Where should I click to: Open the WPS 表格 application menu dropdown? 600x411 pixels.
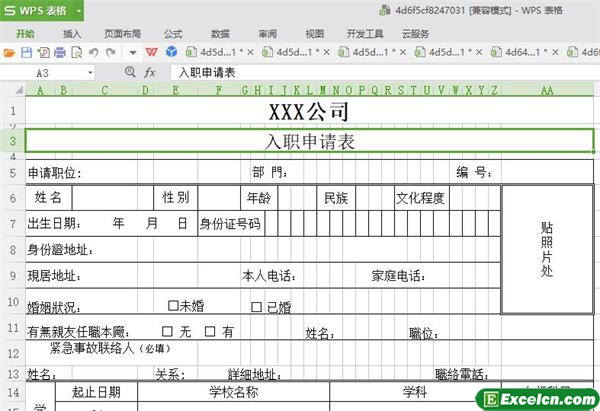click(79, 11)
